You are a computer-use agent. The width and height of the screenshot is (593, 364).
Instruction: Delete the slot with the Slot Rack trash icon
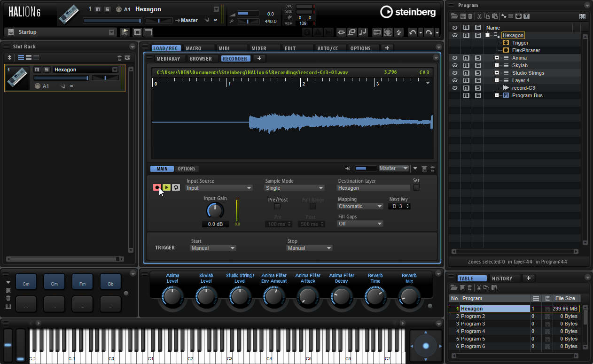coord(119,58)
